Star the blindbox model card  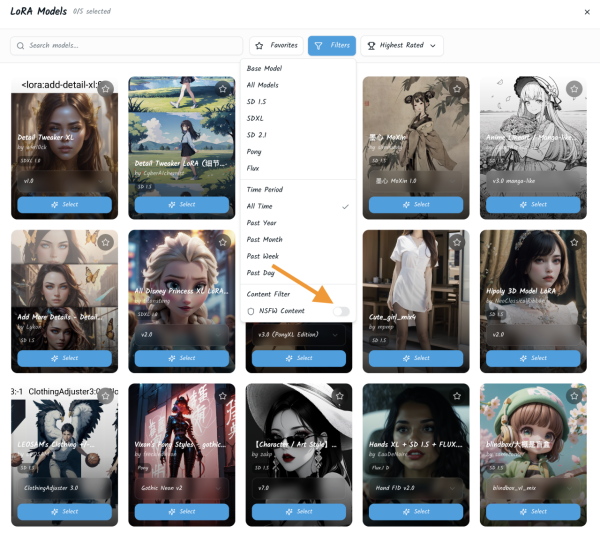pyautogui.click(x=574, y=395)
